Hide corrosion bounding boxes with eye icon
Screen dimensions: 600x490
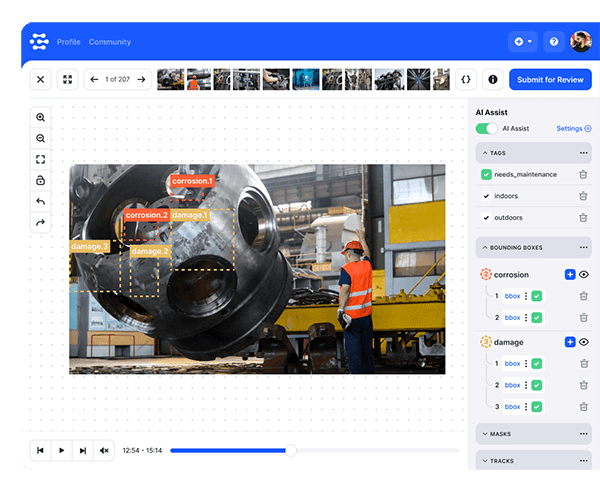(x=584, y=274)
